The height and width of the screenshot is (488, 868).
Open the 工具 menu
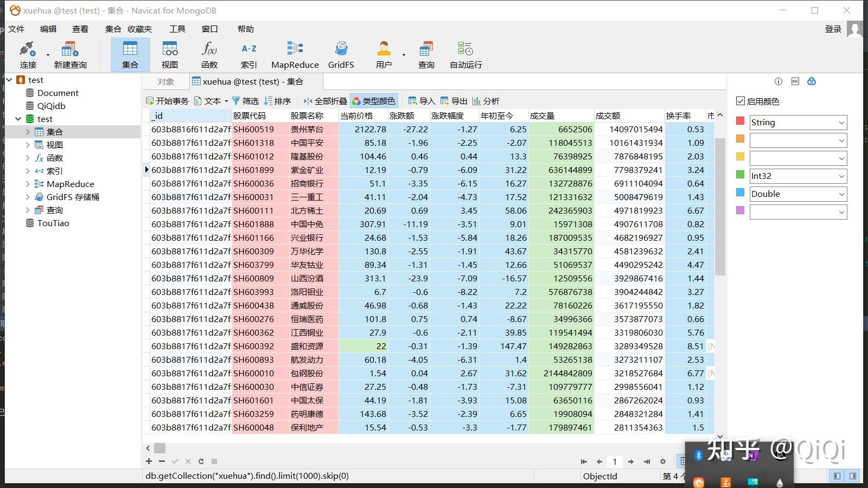coord(177,29)
